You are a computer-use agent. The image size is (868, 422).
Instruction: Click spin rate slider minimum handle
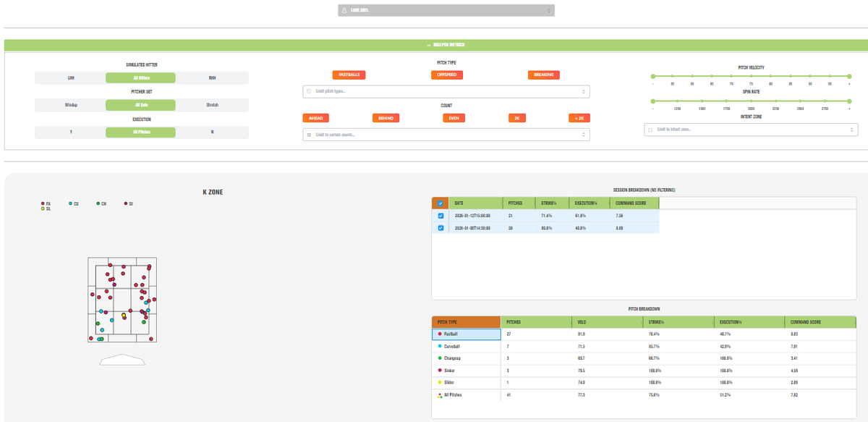click(x=652, y=100)
